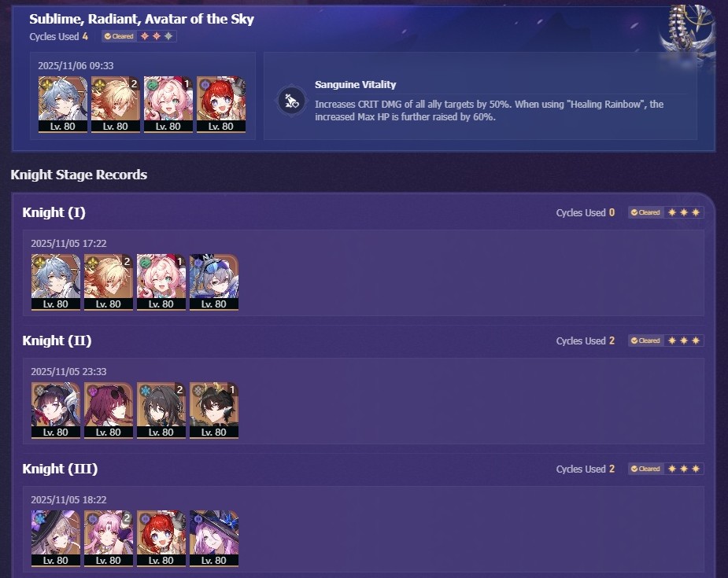728x578 pixels.
Task: Click the three-star rating for Knight (III)
Action: [x=683, y=469]
